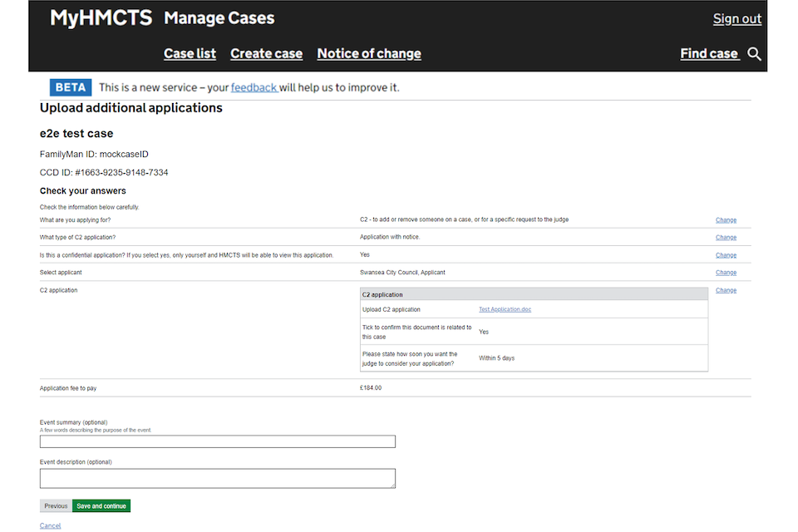Open the Test Application.doc document
Screen dimensions: 798x532
(505, 309)
